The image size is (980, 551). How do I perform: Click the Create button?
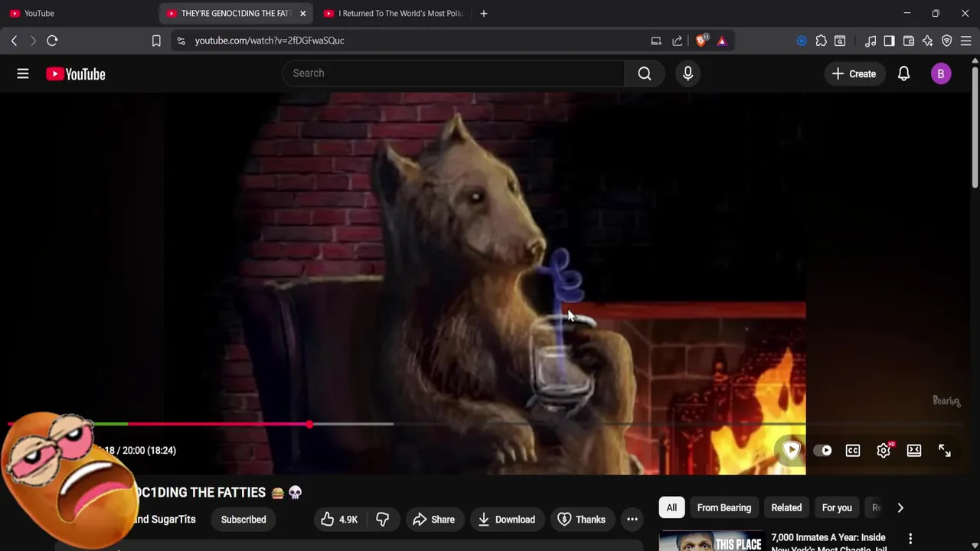click(x=854, y=73)
